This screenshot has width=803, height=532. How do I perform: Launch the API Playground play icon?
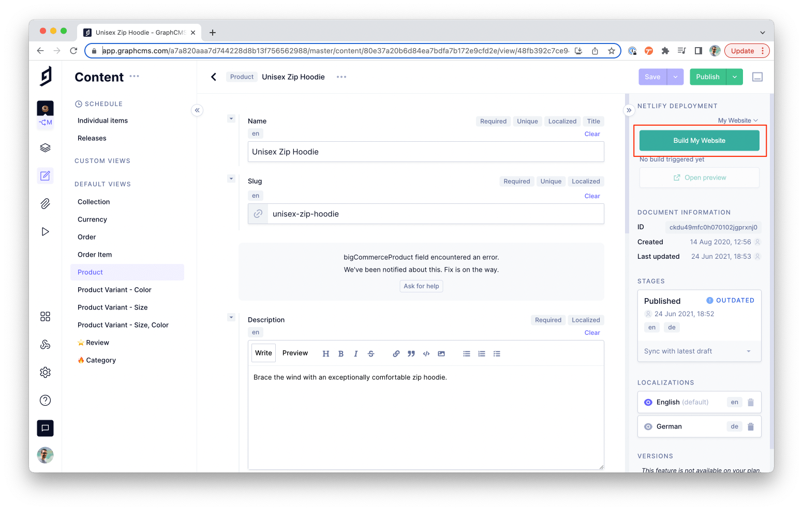[45, 231]
